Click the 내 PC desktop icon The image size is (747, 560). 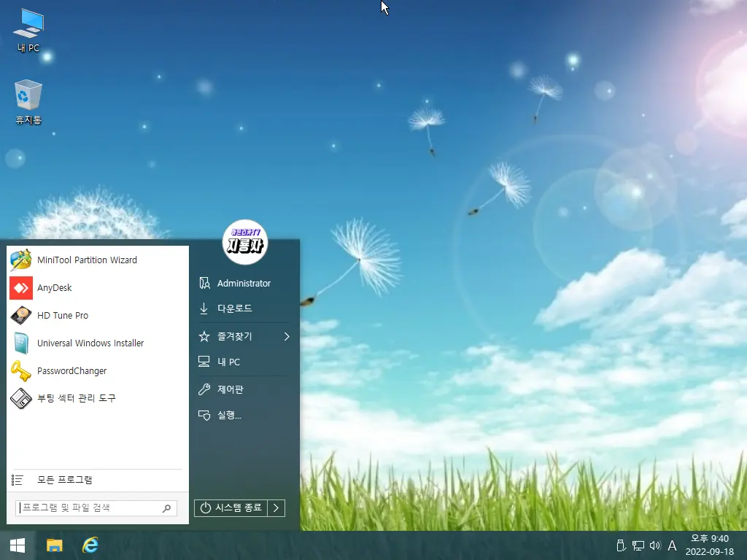coord(28,31)
